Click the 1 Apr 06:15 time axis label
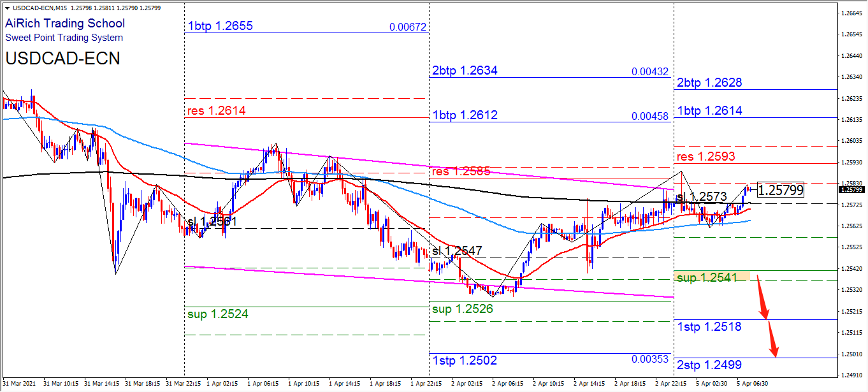Image resolution: width=868 pixels, height=392 pixels. coord(264,384)
